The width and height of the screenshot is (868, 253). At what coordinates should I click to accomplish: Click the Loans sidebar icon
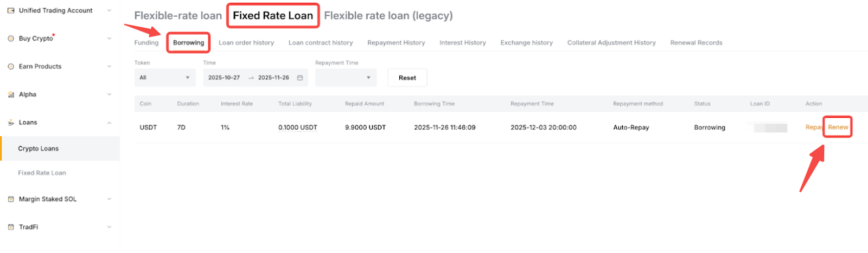tap(11, 123)
